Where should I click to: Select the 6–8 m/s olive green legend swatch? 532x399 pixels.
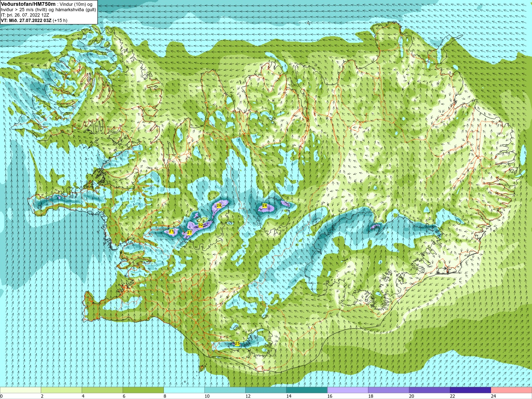click(143, 390)
